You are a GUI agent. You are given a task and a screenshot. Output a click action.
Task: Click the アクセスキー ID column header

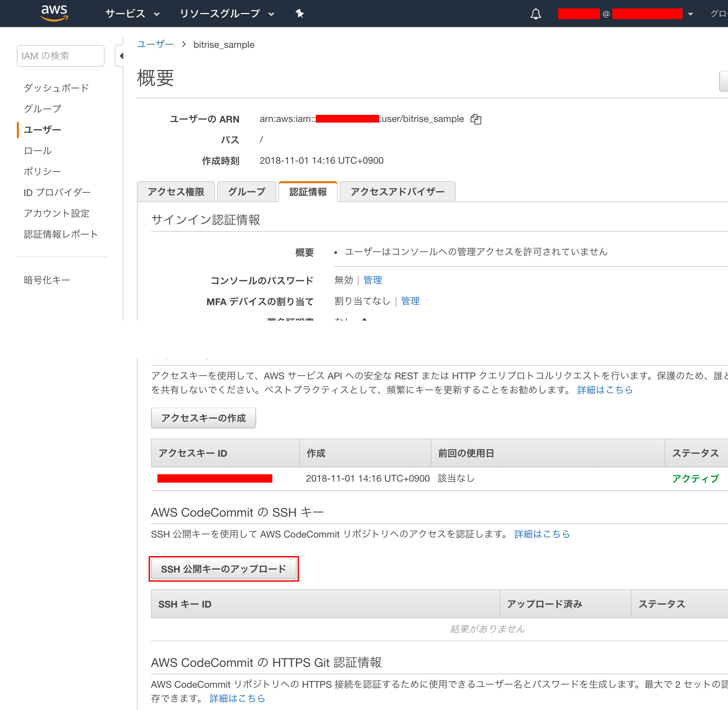225,453
